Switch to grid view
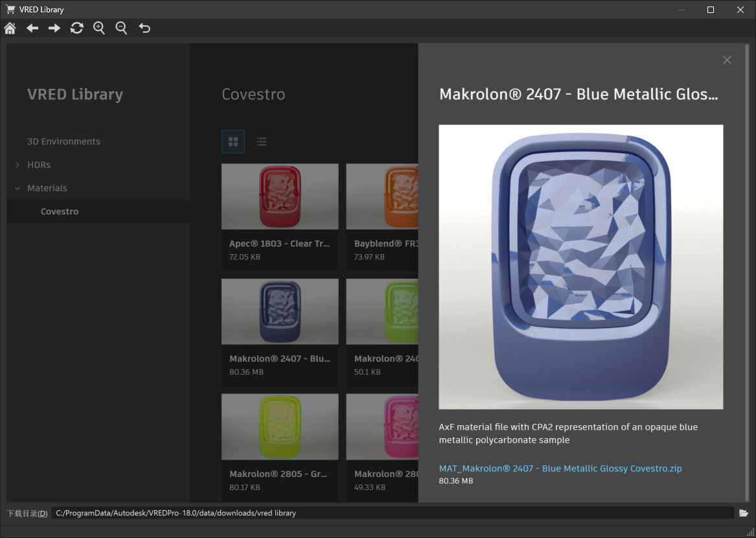The height and width of the screenshot is (538, 756). pos(233,141)
